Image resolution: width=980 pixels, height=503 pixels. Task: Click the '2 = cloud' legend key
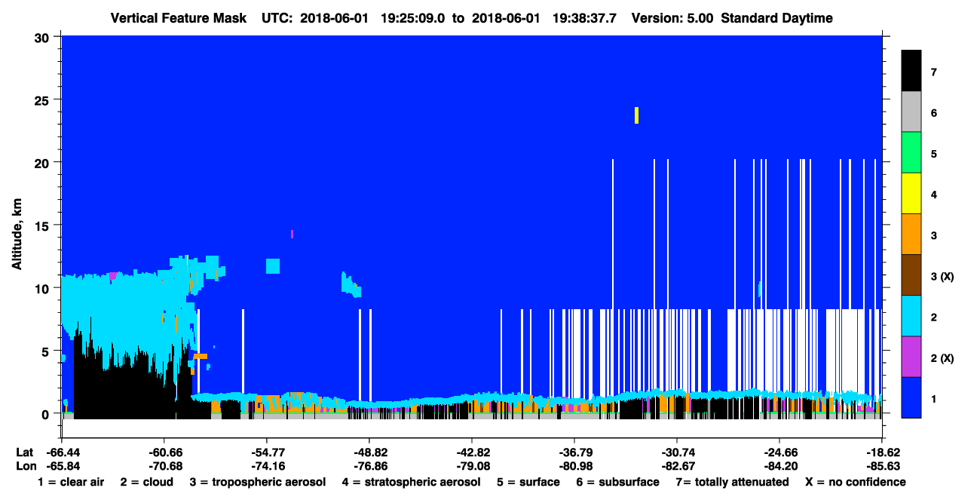pyautogui.click(x=146, y=482)
